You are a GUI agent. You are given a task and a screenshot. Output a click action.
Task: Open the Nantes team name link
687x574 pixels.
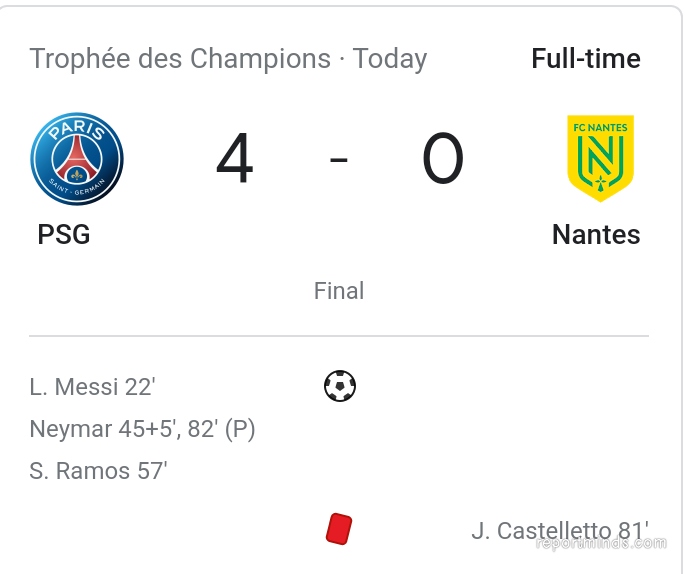tap(596, 234)
